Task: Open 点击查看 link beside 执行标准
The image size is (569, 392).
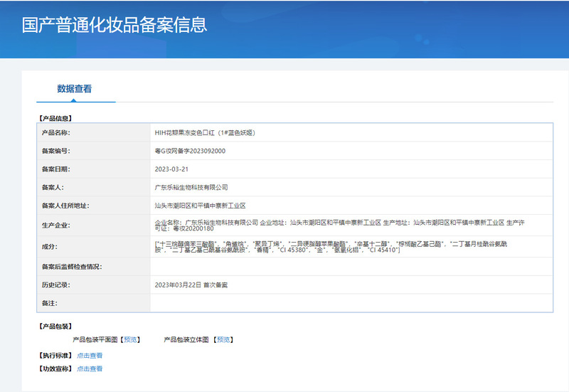Action: pos(90,355)
